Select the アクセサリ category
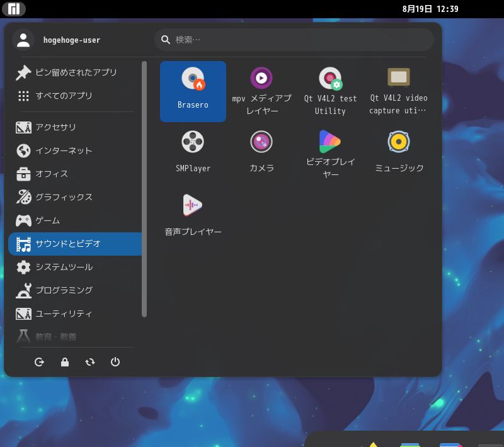This screenshot has width=504, height=447. 75,127
